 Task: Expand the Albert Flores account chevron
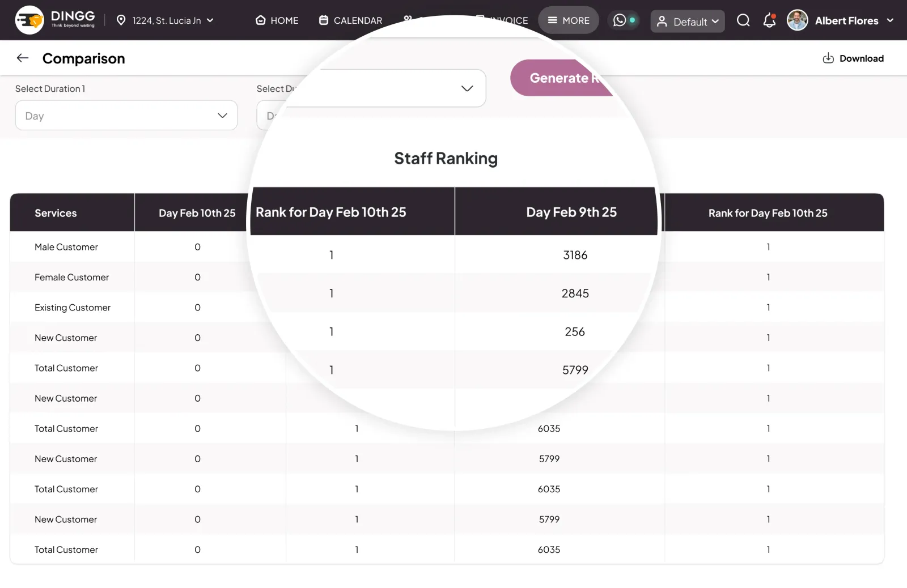pos(890,20)
